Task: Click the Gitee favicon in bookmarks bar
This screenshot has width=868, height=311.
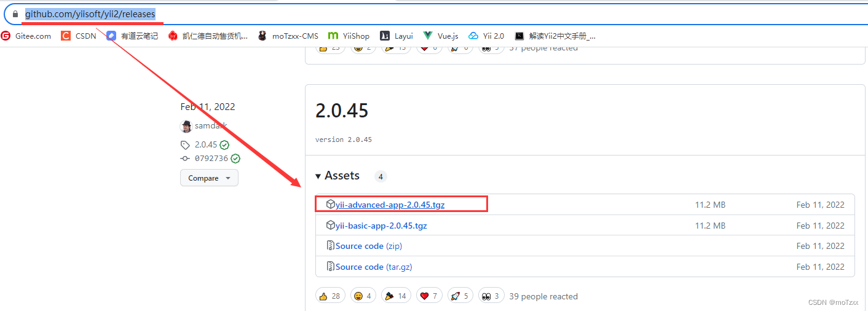Action: [x=6, y=36]
